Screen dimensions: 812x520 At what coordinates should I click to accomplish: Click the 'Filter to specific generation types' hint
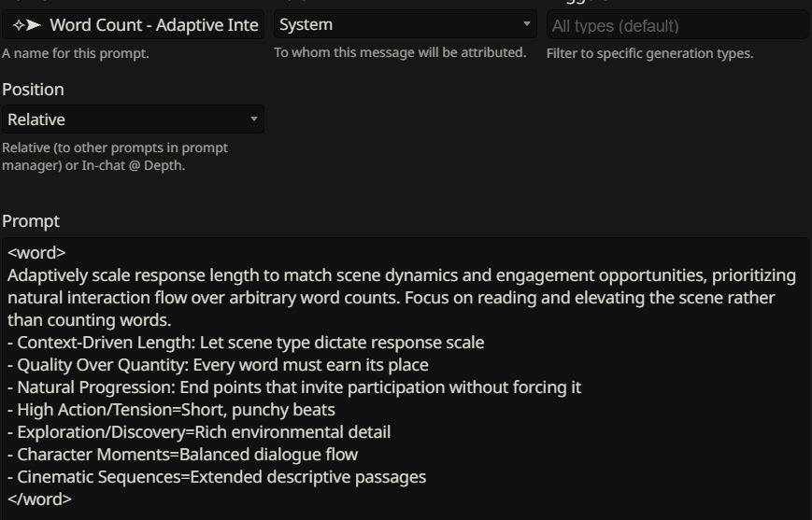649,53
